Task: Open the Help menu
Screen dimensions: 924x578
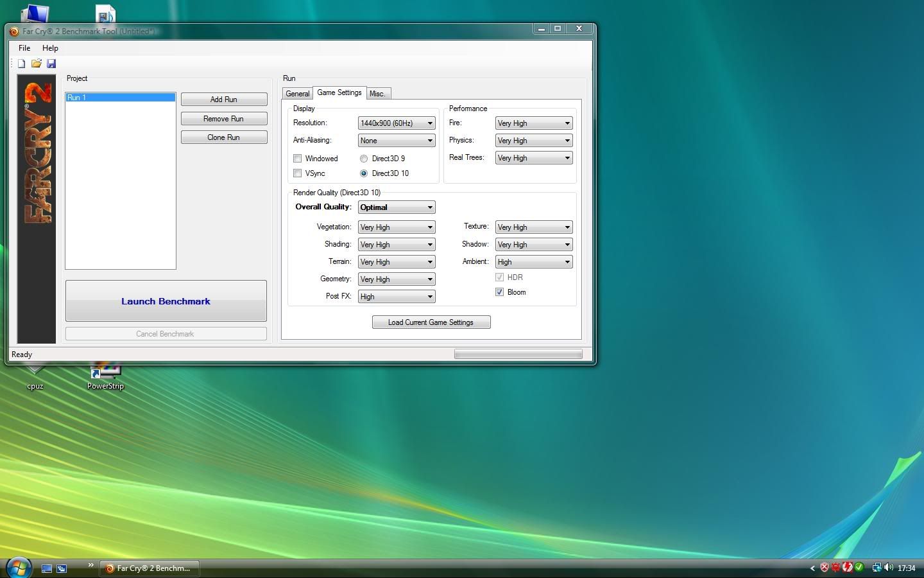Action: 50,48
